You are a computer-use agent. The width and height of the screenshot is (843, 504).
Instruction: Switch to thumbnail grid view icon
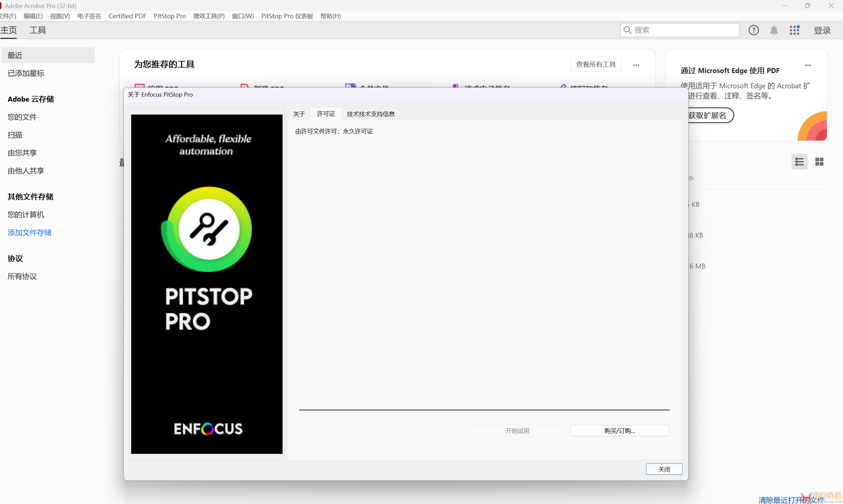[819, 162]
